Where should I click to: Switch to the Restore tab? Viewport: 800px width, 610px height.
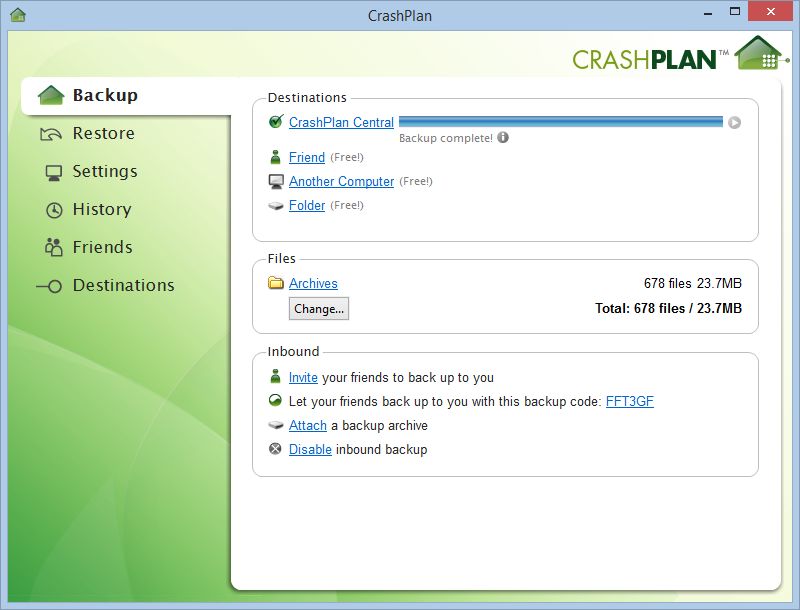(104, 133)
